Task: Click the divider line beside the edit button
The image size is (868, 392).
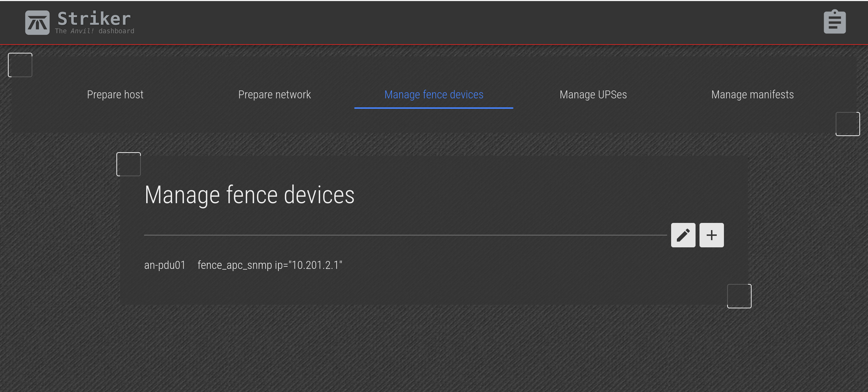Action: [405, 235]
